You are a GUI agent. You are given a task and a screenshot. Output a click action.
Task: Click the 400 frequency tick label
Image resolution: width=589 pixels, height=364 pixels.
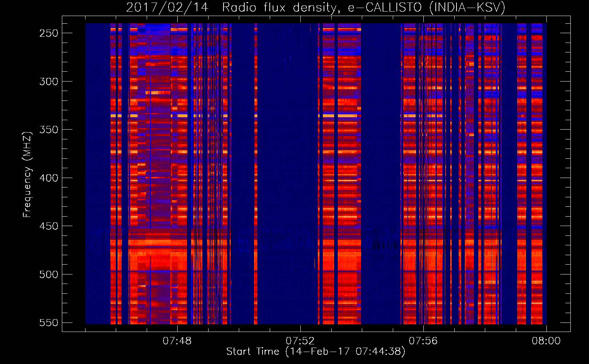pyautogui.click(x=49, y=178)
